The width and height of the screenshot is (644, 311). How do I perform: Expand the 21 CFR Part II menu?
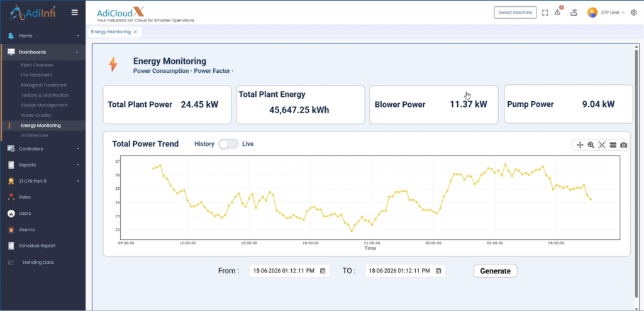coord(77,181)
